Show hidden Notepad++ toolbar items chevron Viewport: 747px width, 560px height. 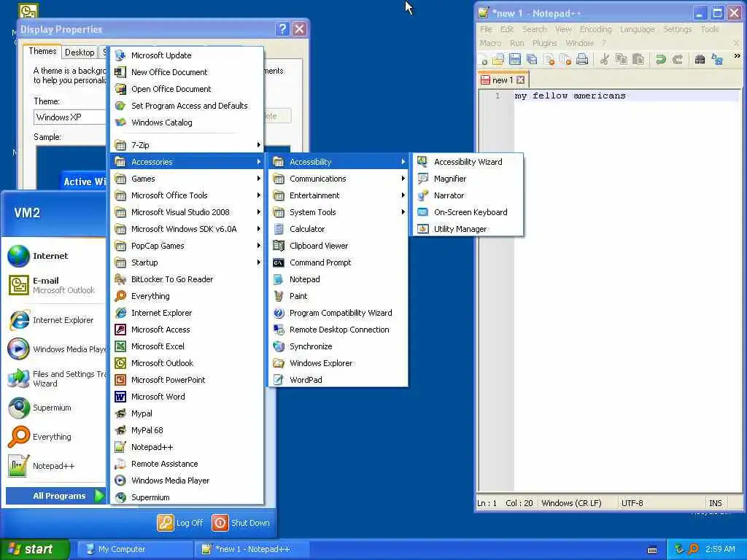click(737, 56)
